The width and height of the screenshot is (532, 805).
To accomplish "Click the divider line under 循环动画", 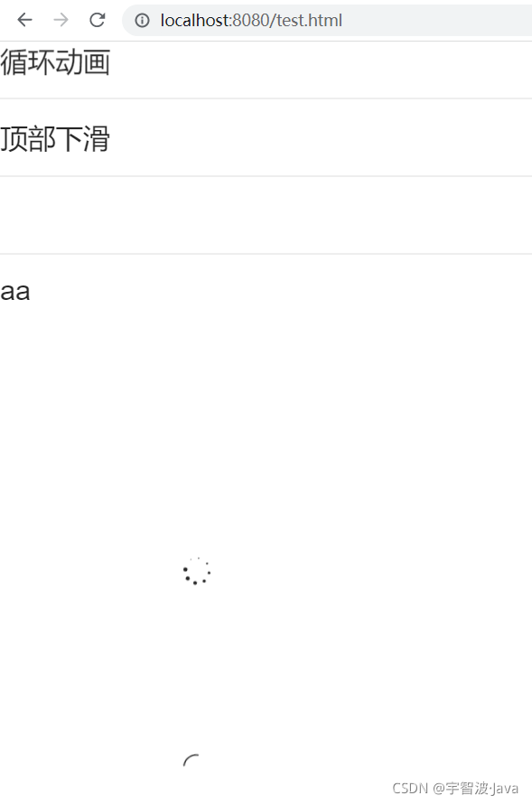I will click(x=266, y=98).
